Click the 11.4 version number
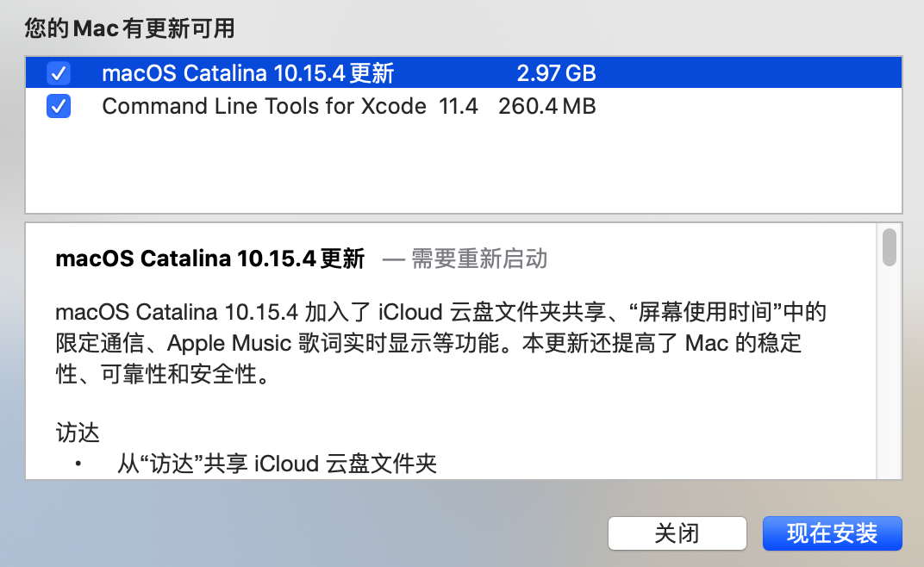This screenshot has height=567, width=924. coord(458,106)
